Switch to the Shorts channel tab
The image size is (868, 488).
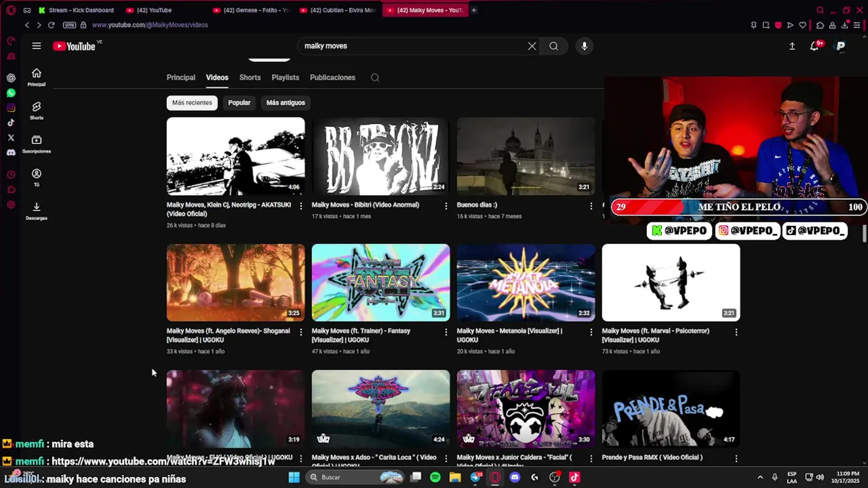coord(250,77)
